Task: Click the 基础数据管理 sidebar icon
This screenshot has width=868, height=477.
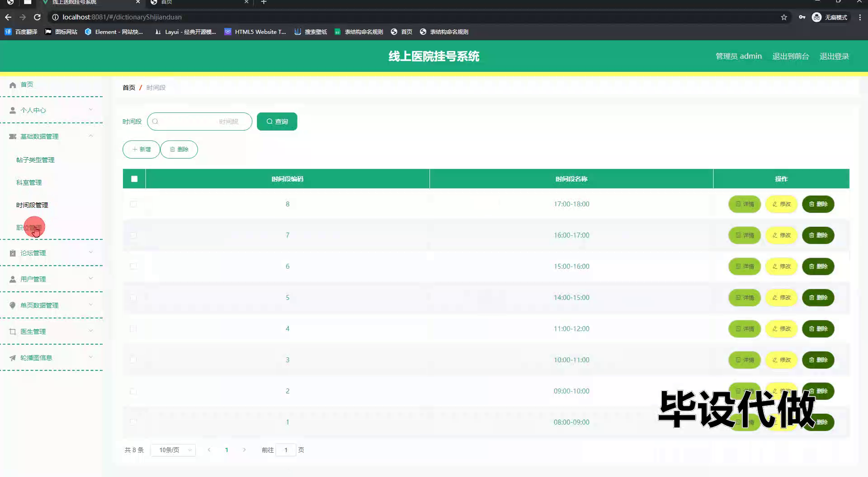Action: (x=13, y=136)
